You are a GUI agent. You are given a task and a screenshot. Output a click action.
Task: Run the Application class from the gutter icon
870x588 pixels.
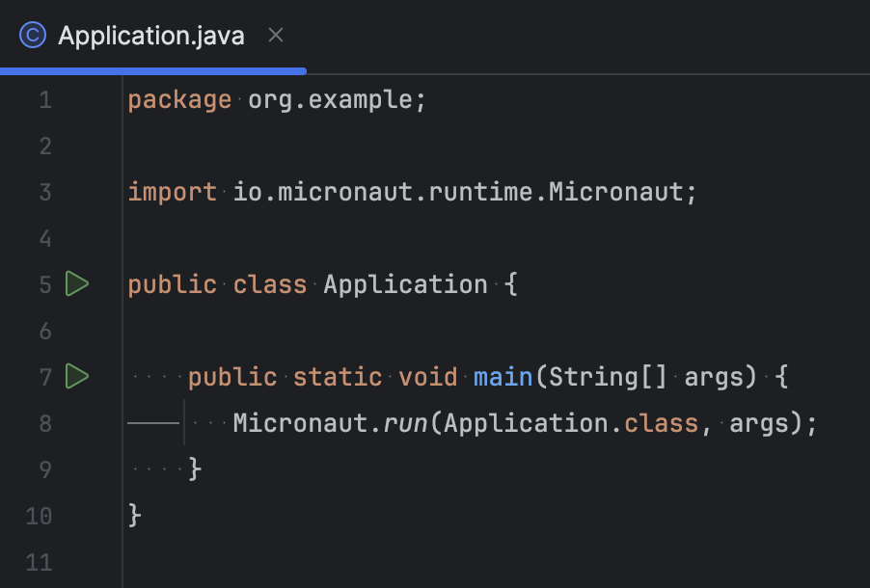point(76,283)
